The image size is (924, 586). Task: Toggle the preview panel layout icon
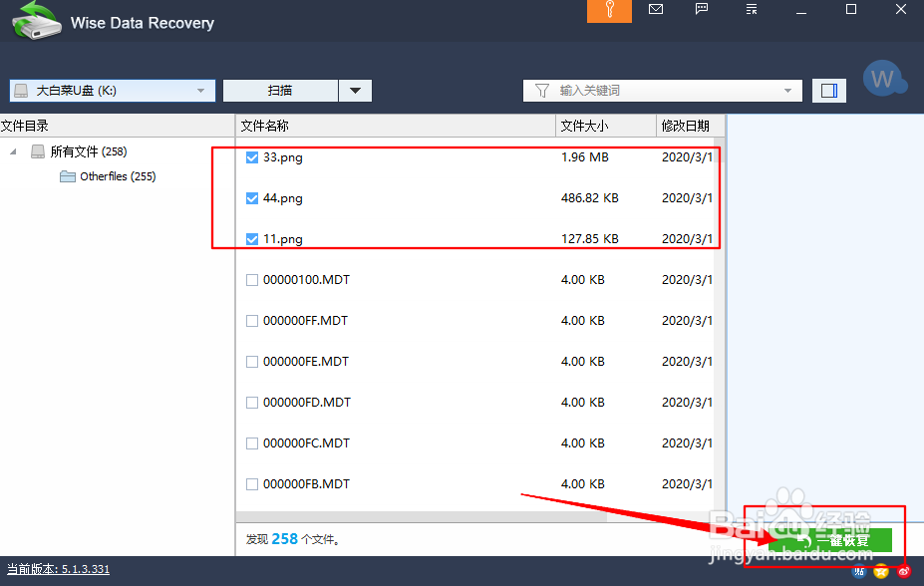click(x=829, y=90)
